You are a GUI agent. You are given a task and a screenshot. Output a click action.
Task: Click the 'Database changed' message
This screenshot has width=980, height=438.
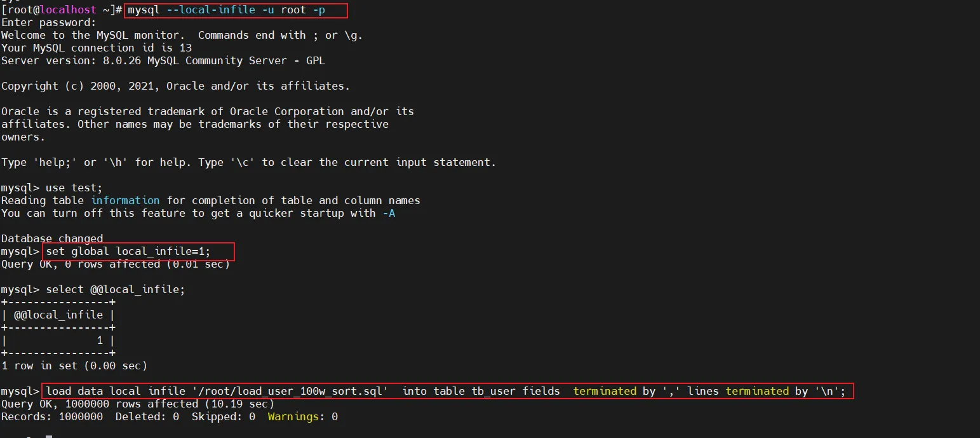pyautogui.click(x=52, y=239)
